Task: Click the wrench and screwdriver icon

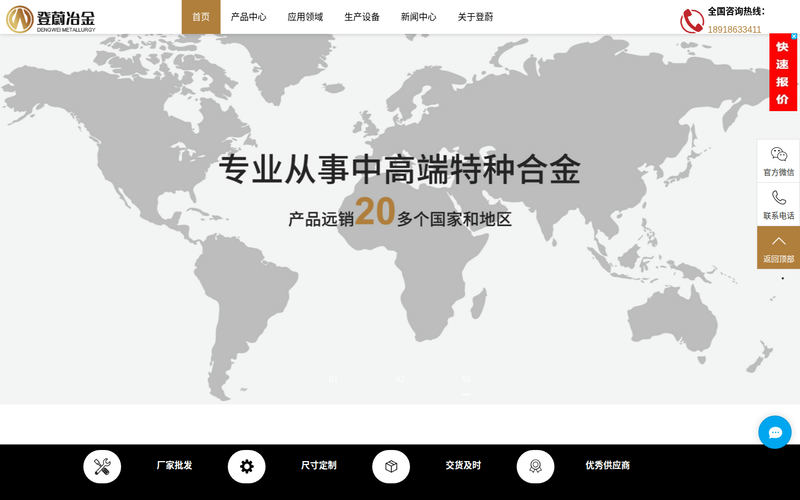Action: (102, 466)
